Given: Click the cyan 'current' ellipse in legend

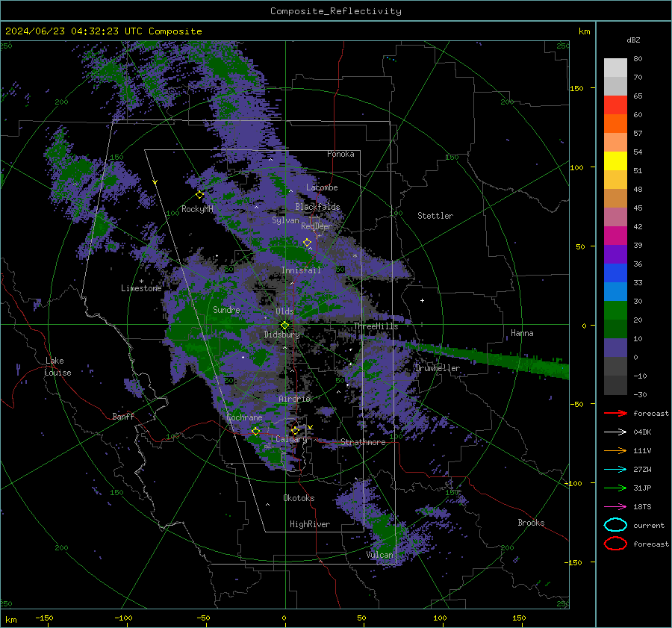Looking at the screenshot, I should (615, 525).
